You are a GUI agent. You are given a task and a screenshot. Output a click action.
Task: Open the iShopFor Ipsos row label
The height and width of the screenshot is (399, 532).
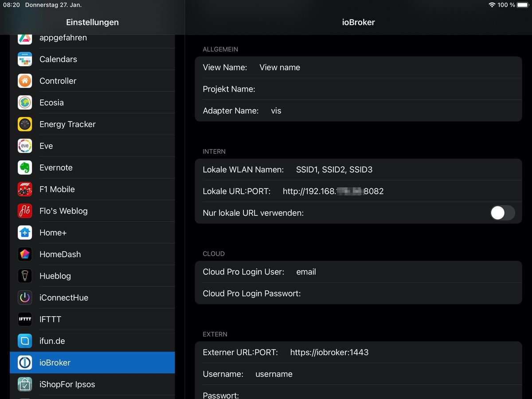click(x=67, y=384)
